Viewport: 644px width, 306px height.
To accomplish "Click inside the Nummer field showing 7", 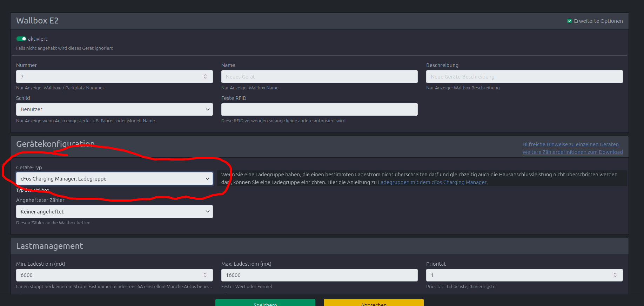I will pyautogui.click(x=105, y=77).
